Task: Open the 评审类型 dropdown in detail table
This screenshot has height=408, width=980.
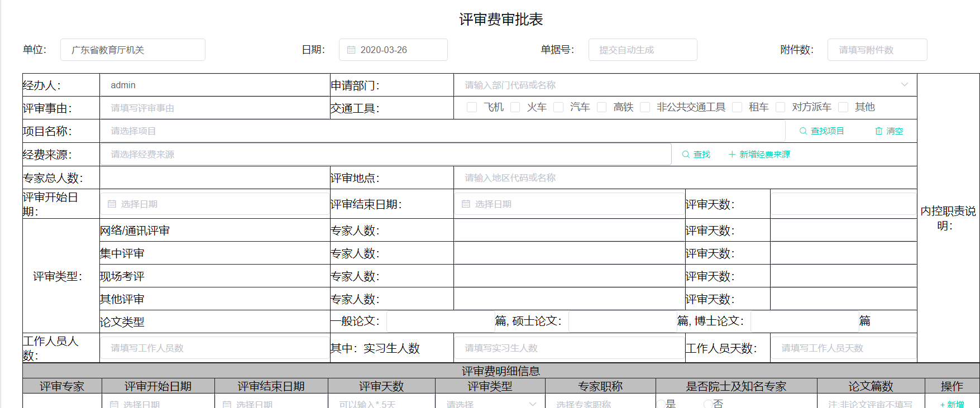Action: 490,404
